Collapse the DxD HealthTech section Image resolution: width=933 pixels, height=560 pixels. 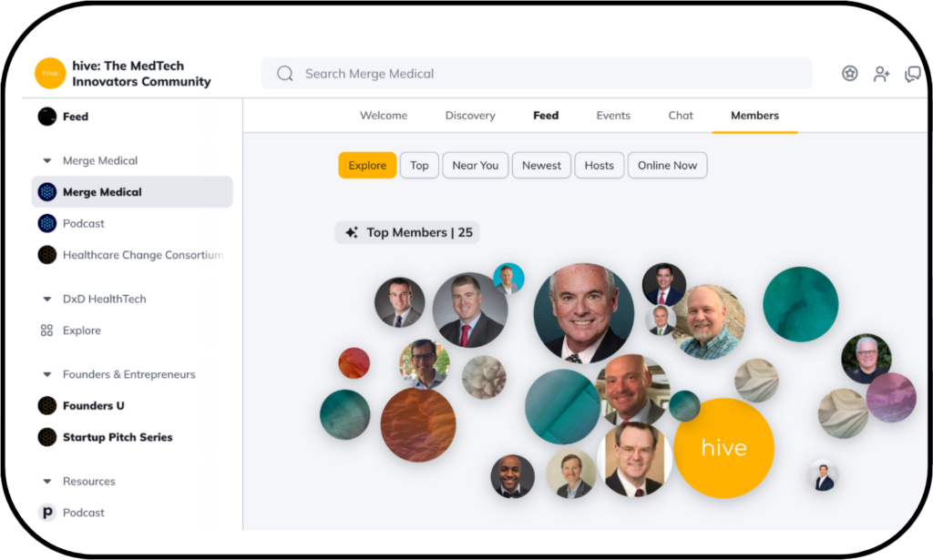[47, 299]
